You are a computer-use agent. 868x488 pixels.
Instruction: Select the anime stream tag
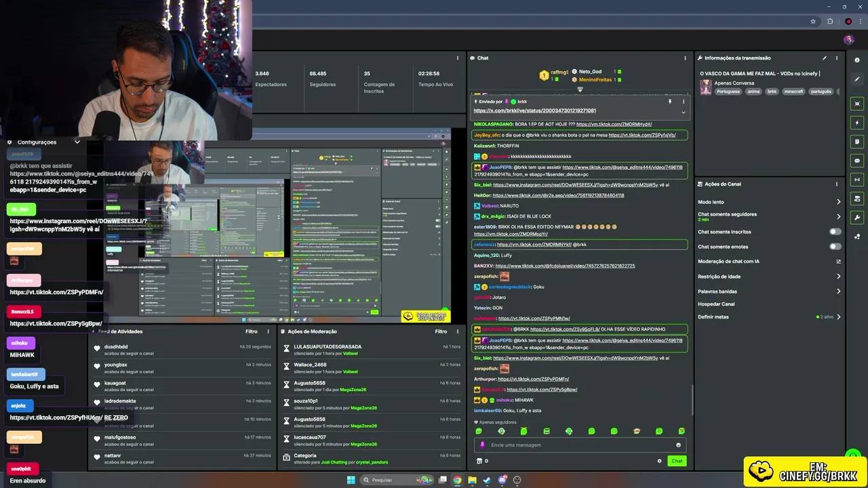click(x=753, y=91)
